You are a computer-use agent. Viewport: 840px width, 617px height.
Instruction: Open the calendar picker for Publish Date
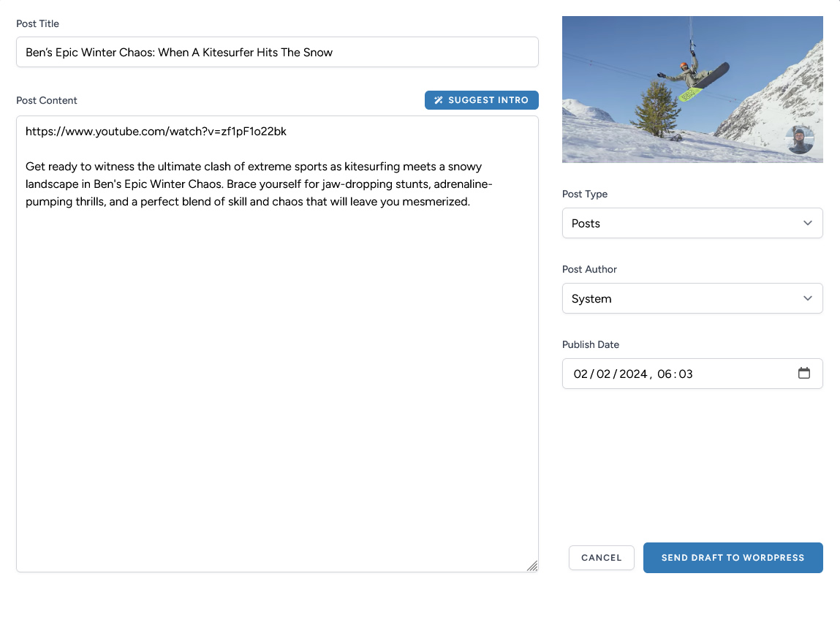[804, 373]
